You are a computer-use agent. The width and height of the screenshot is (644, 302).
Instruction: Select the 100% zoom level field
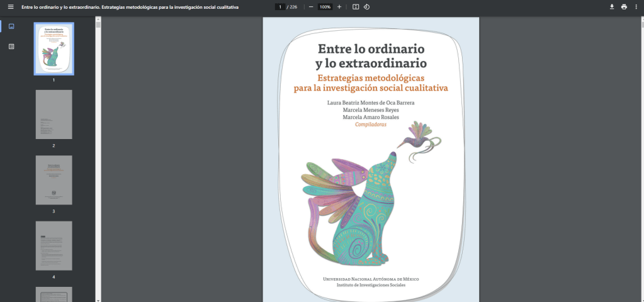[x=325, y=7]
